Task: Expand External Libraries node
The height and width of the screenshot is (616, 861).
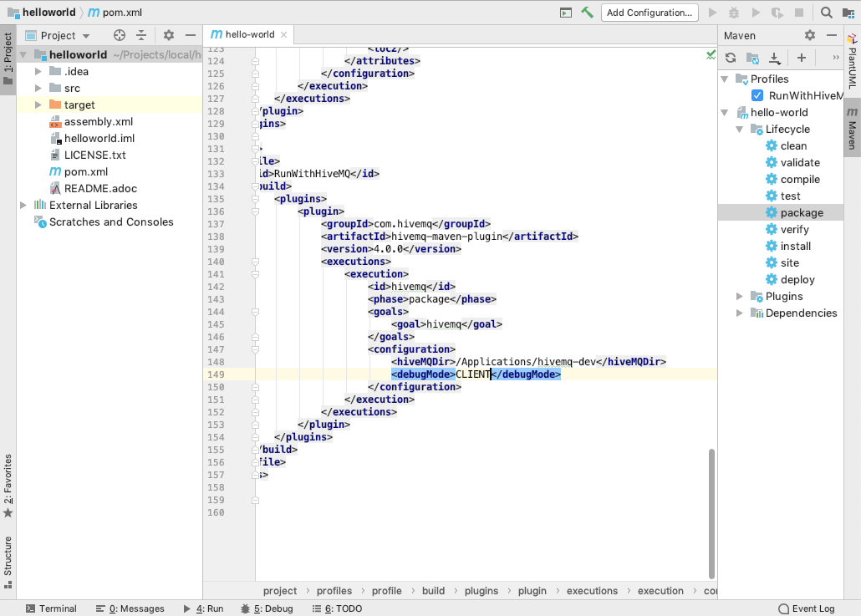Action: pyautogui.click(x=23, y=206)
